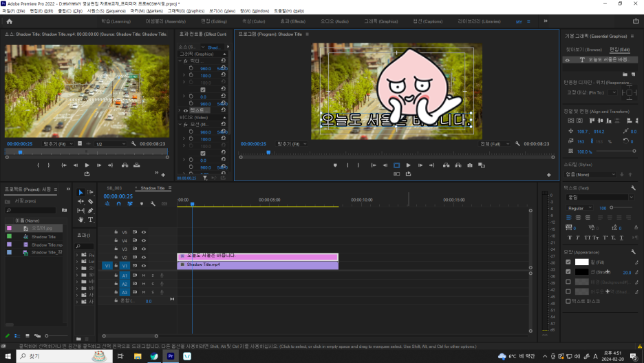Image resolution: width=644 pixels, height=363 pixels.
Task: Open the Sequence menu
Action: pos(106,11)
